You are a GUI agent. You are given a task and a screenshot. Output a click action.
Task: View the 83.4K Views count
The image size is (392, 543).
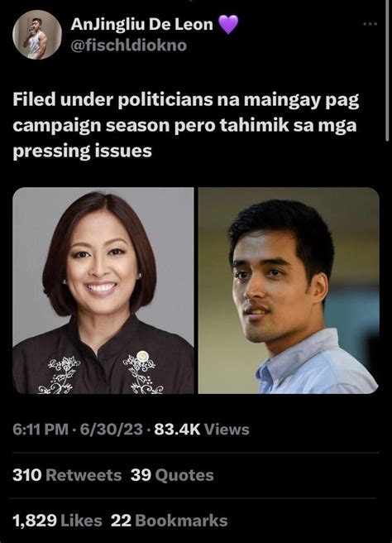(202, 430)
